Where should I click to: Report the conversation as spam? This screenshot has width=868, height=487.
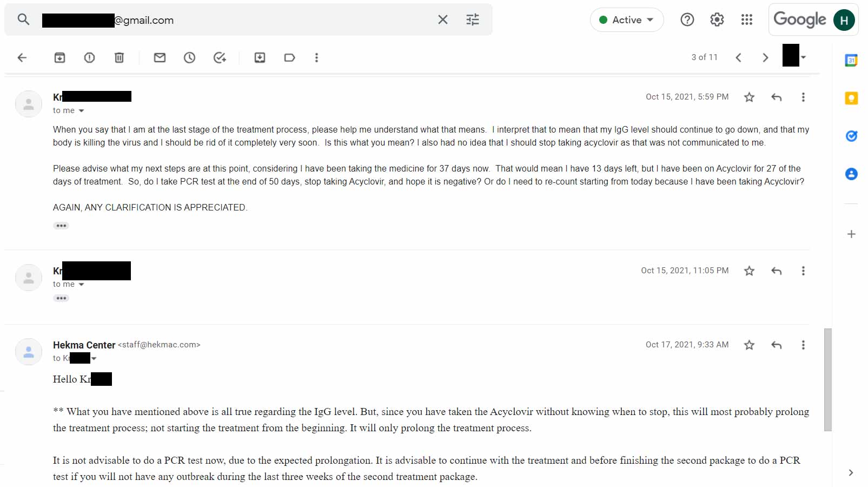(89, 57)
